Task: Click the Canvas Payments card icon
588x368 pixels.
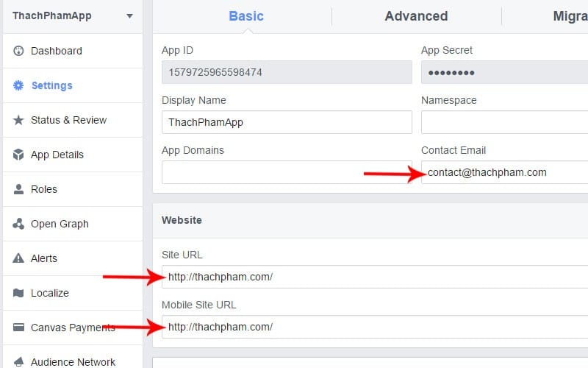Action: coord(18,327)
